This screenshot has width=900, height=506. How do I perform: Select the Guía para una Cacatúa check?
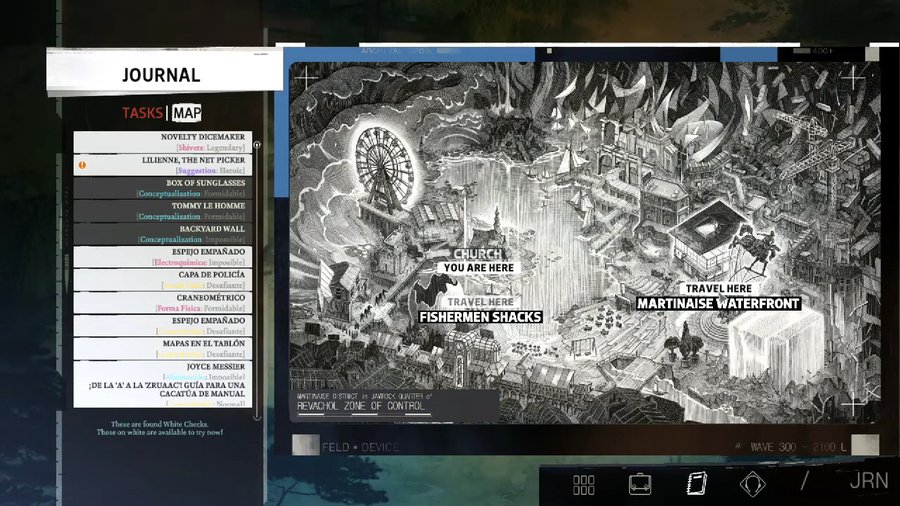[x=162, y=394]
